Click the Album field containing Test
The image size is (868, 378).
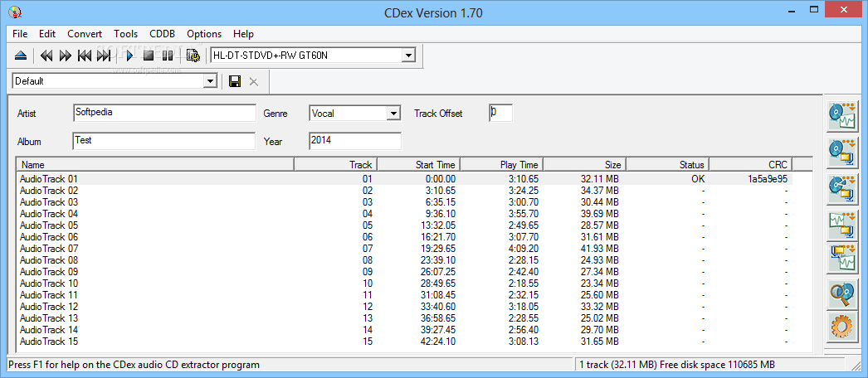tap(164, 141)
